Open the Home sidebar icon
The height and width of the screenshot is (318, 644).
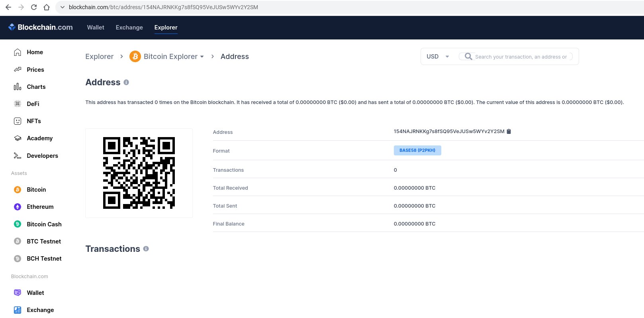click(x=18, y=52)
